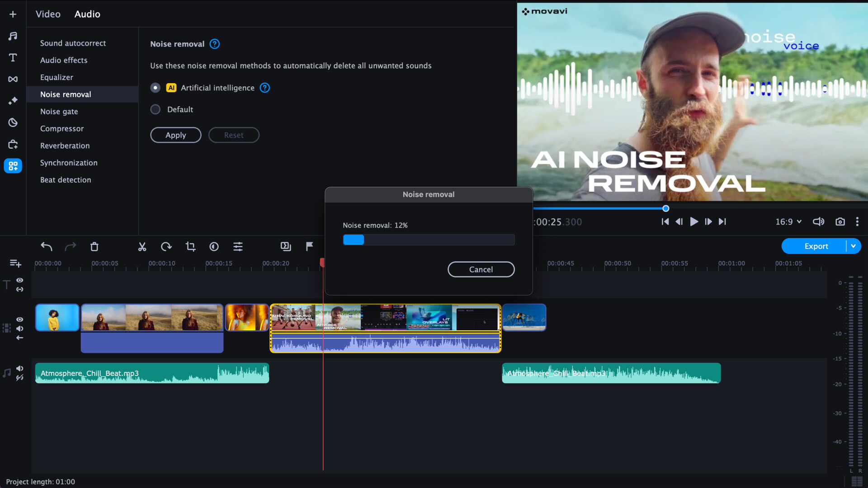Open the Transitions panel in the sidebar
Screen dimensions: 868x488
pyautogui.click(x=13, y=79)
